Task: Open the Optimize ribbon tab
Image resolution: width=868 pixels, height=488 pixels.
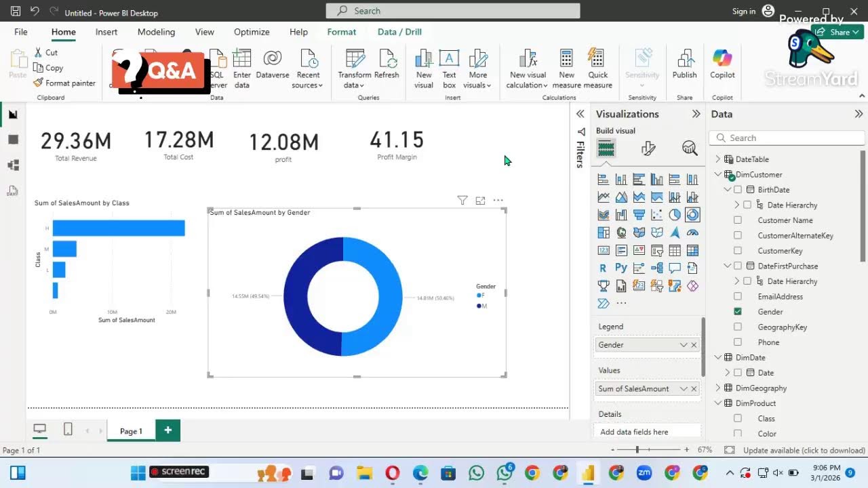Action: click(x=252, y=32)
